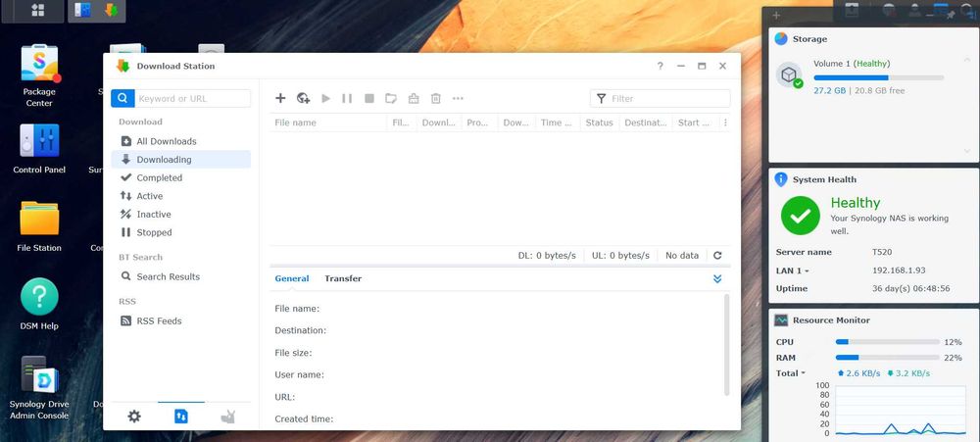Switch to the General tab
Image resolution: width=980 pixels, height=442 pixels.
(292, 278)
